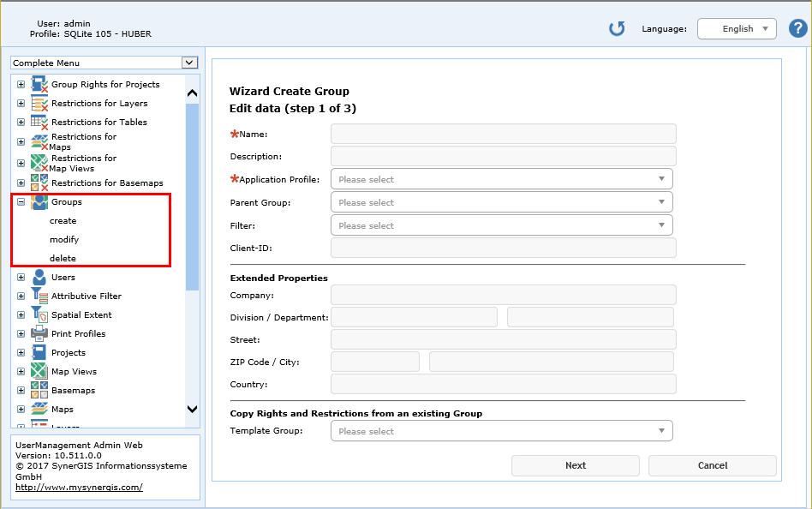Click the Basemaps grid icon
The image size is (812, 509).
point(39,390)
